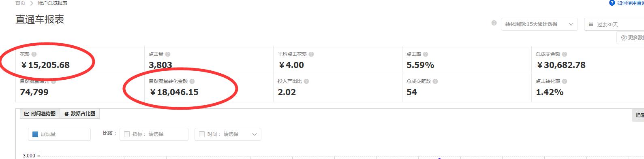Click the blue 展现量 legend swatch
Image resolution: width=644 pixels, height=159 pixels.
tap(35, 134)
